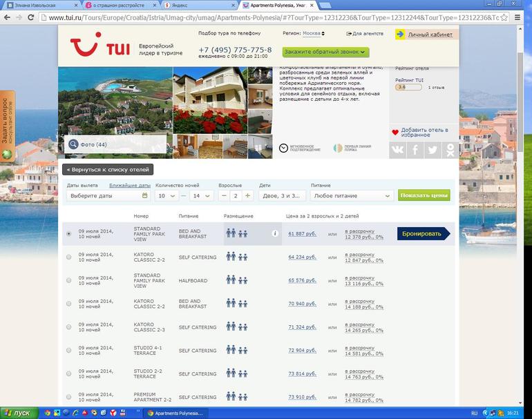Share hotel on VK icon

point(398,150)
